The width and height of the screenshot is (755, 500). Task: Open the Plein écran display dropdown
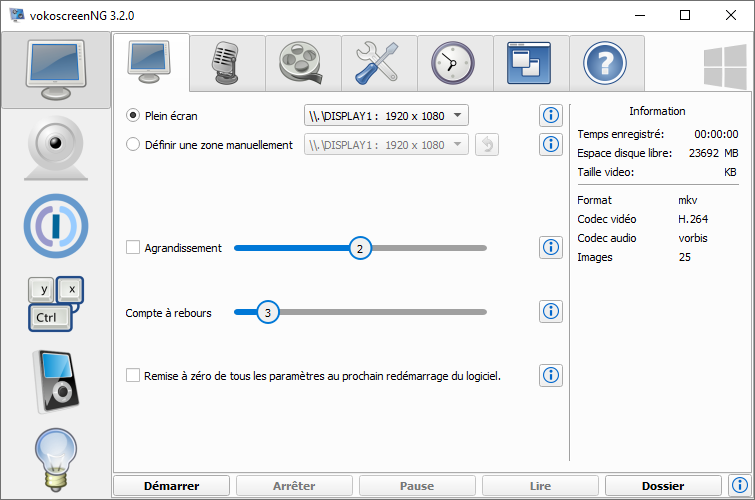385,116
